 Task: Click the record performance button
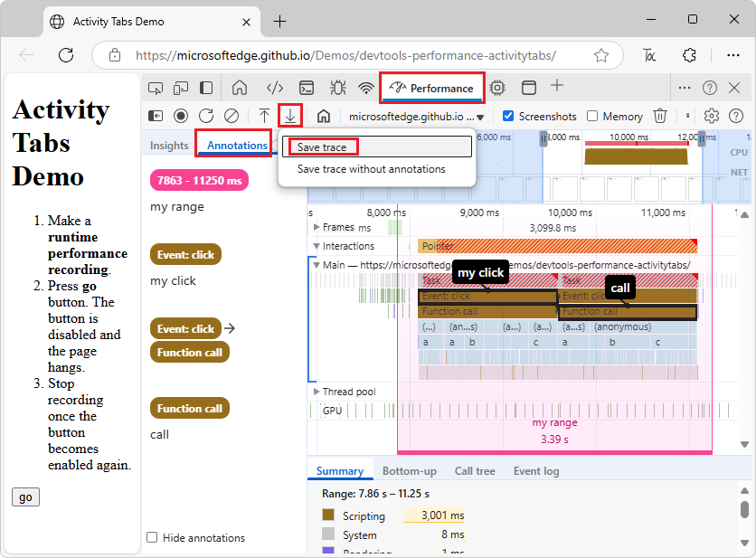click(180, 116)
